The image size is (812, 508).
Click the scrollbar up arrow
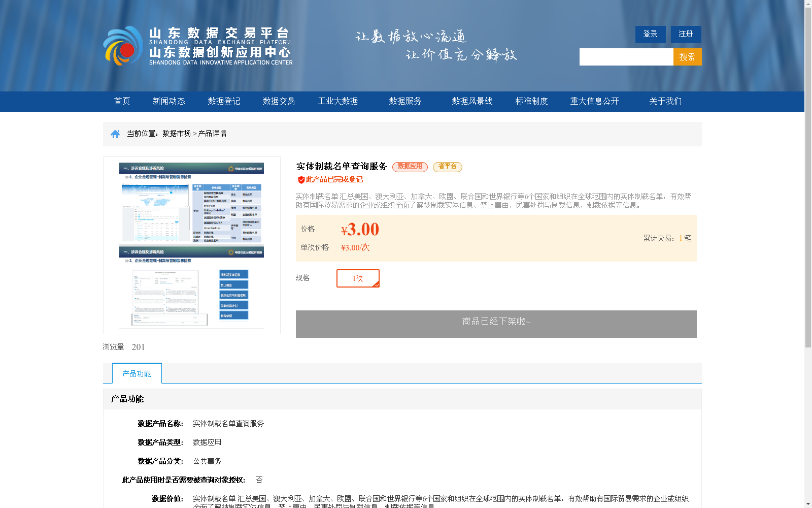coord(808,4)
